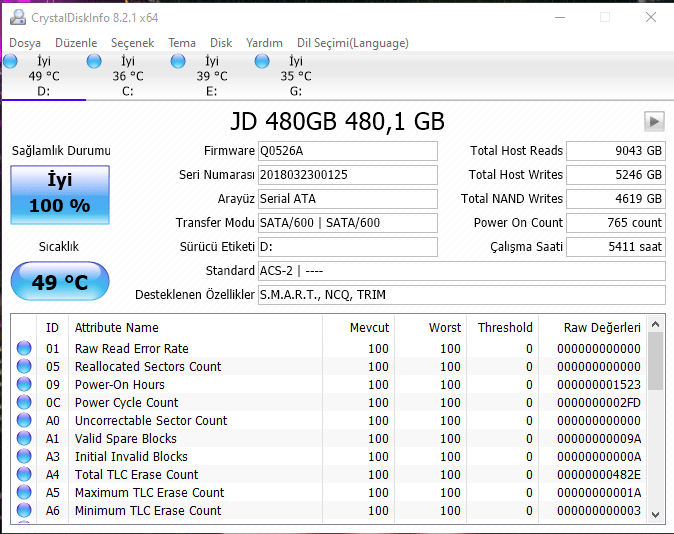This screenshot has height=534, width=674.
Task: Click status orb for Valid Spare Blocks
Action: pyautogui.click(x=25, y=439)
